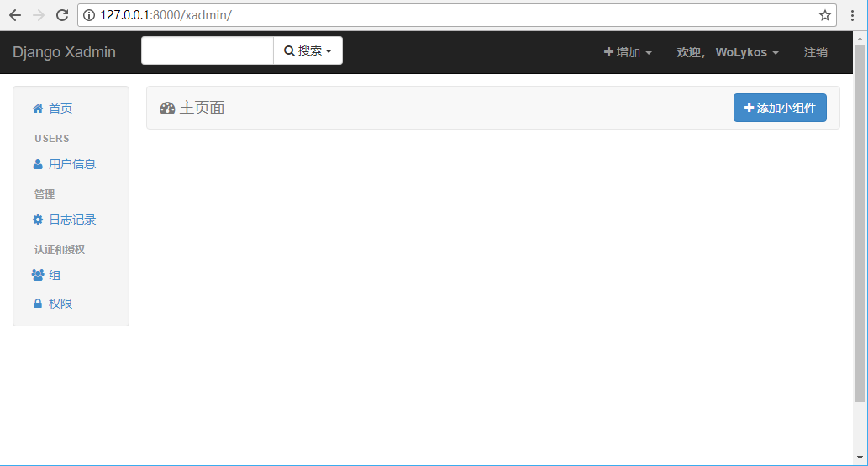Click the Django Xadmin brand link
868x466 pixels.
click(x=64, y=52)
